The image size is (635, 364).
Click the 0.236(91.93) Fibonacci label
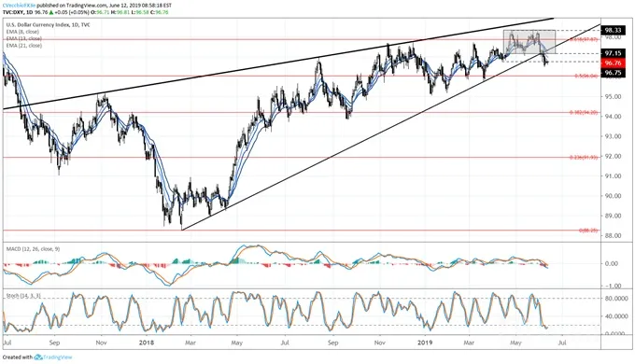584,157
